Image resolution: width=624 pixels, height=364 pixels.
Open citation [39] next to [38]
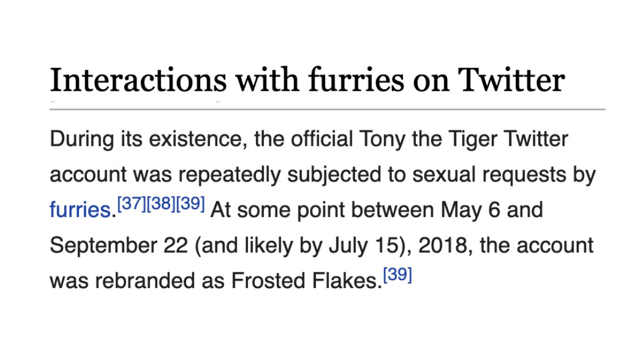(x=191, y=204)
